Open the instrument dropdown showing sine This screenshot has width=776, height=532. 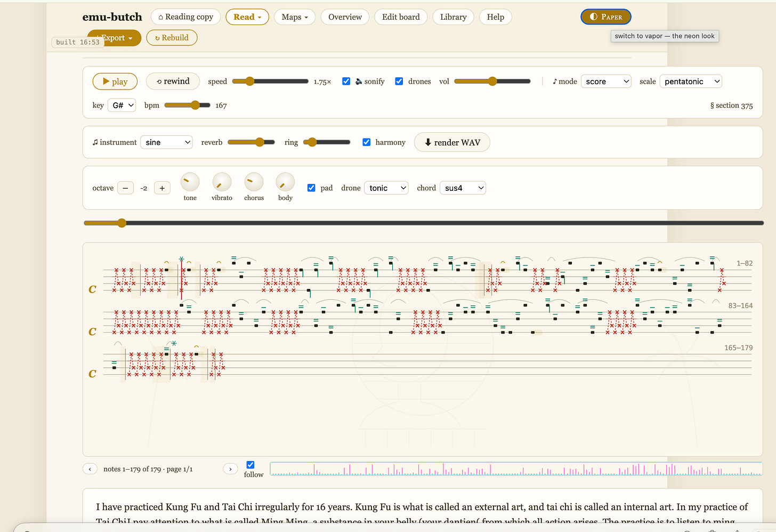(x=166, y=142)
